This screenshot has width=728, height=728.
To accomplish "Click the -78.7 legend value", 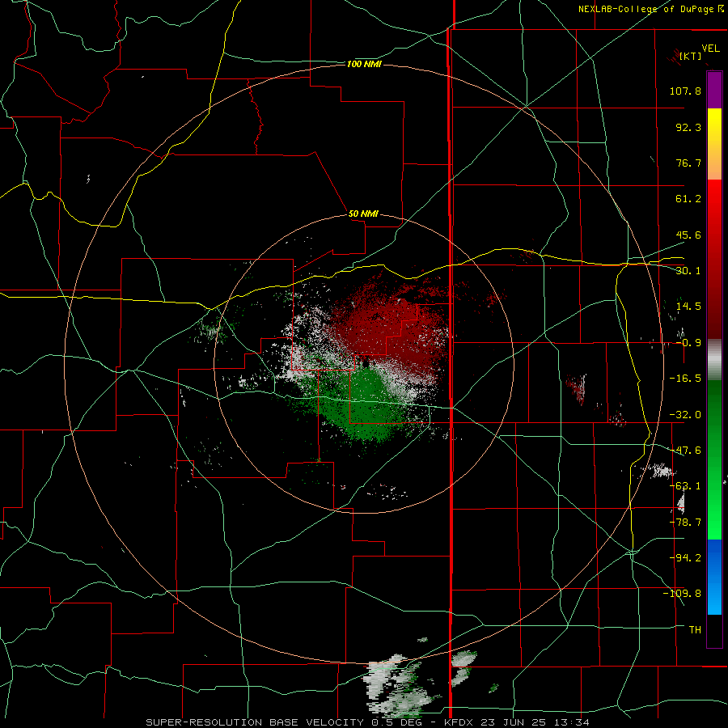I will pos(685,523).
